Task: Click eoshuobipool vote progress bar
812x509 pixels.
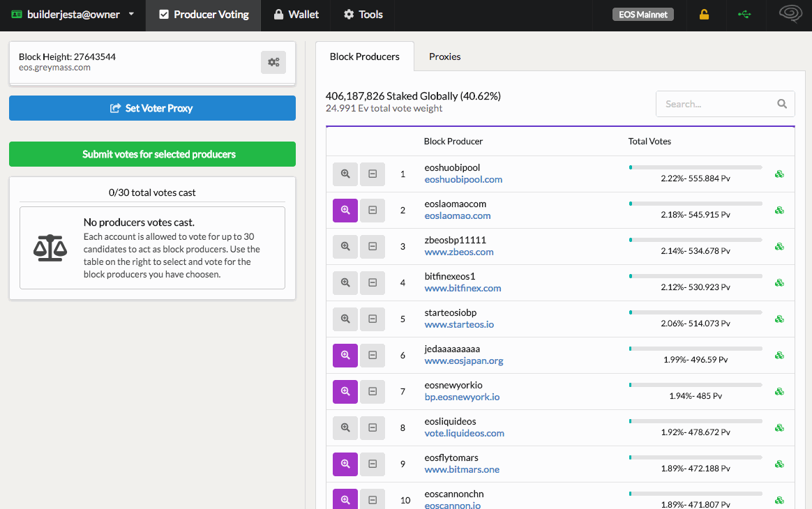Action: [696, 167]
